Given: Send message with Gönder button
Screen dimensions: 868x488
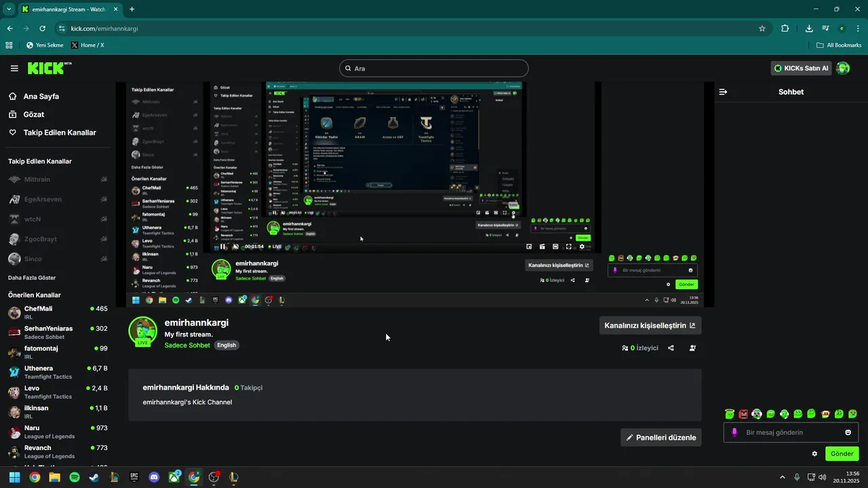Looking at the screenshot, I should coord(842,454).
